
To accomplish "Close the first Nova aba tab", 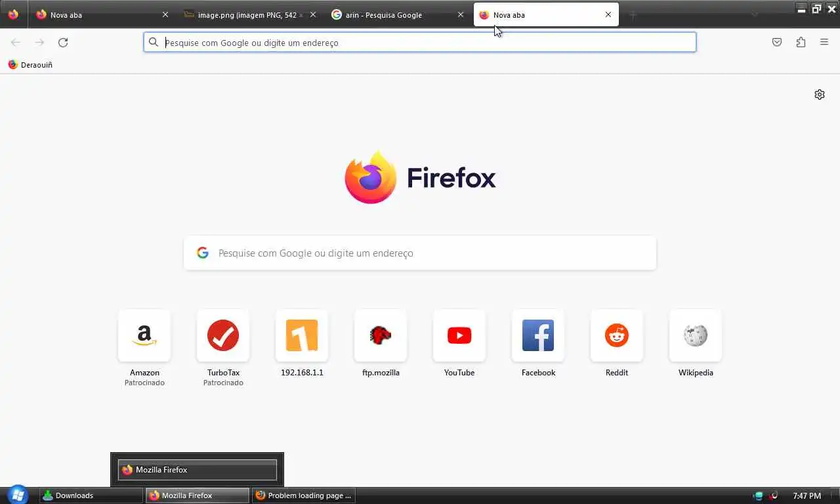I will (x=165, y=14).
